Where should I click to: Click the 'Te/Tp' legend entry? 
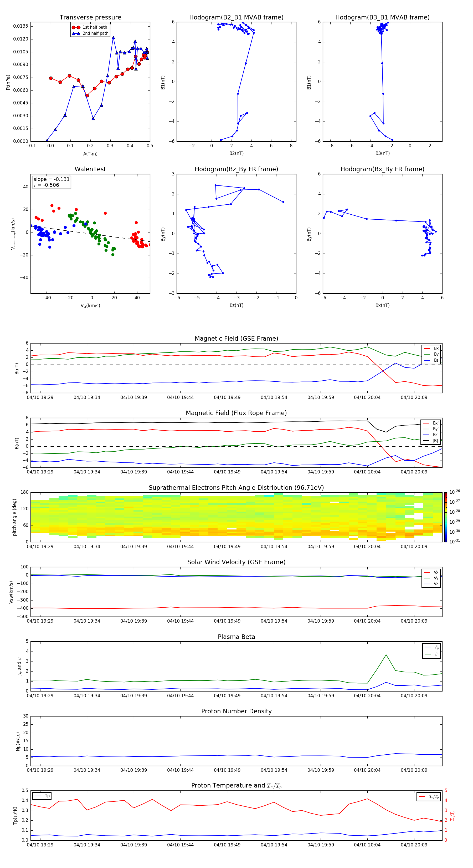429,796
